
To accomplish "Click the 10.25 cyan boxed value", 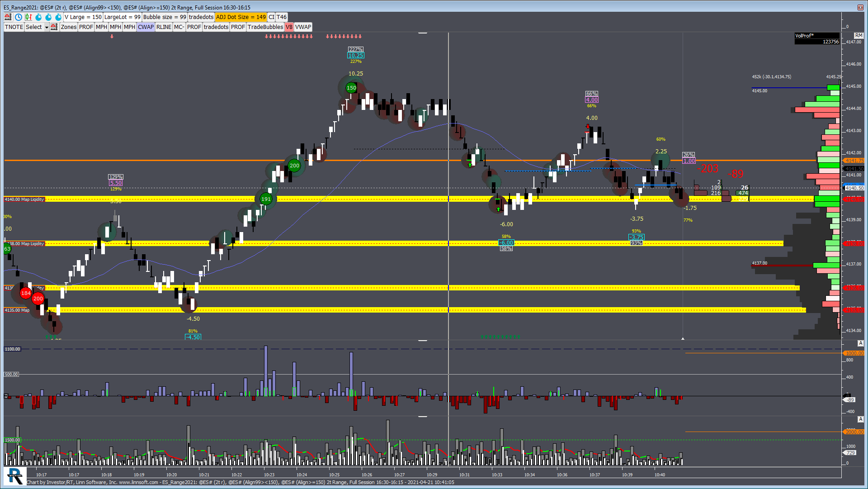I will pyautogui.click(x=355, y=56).
